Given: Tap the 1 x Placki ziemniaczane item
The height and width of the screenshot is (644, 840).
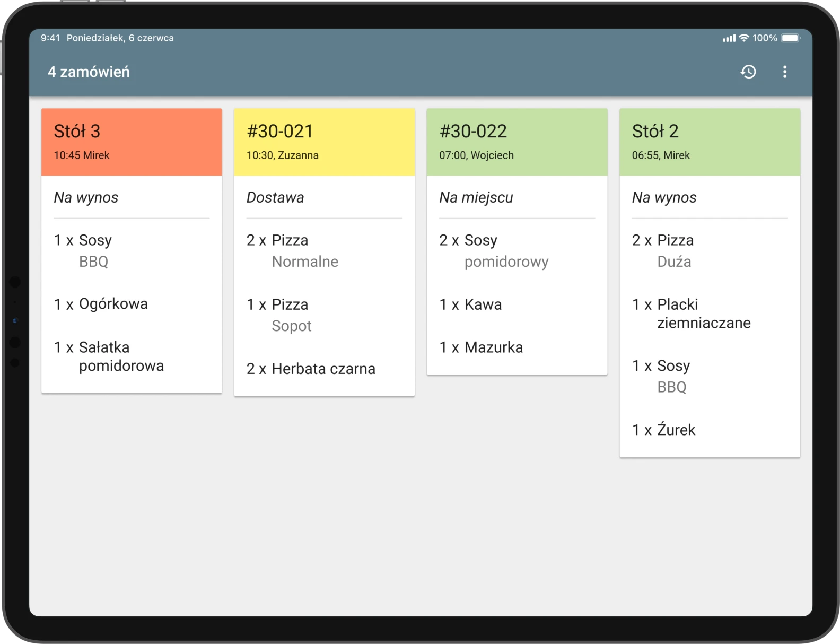Looking at the screenshot, I should (x=691, y=314).
